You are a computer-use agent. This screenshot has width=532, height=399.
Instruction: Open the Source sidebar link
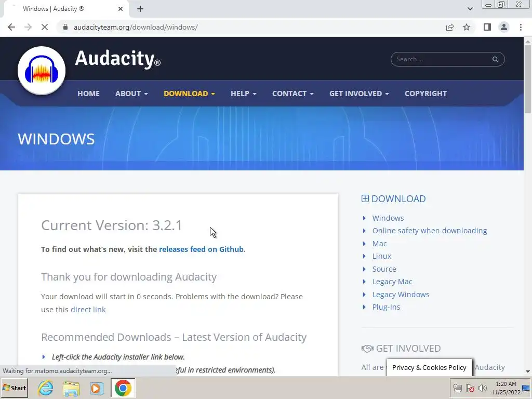coord(384,269)
